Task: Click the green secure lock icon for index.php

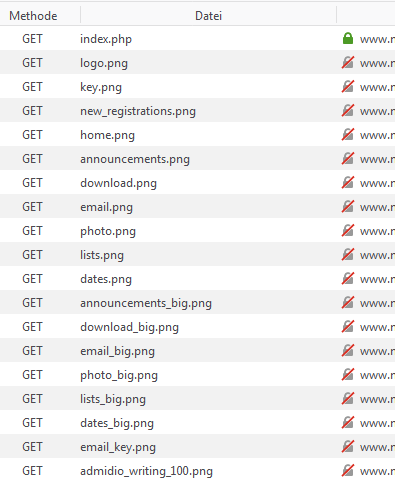Action: (348, 38)
